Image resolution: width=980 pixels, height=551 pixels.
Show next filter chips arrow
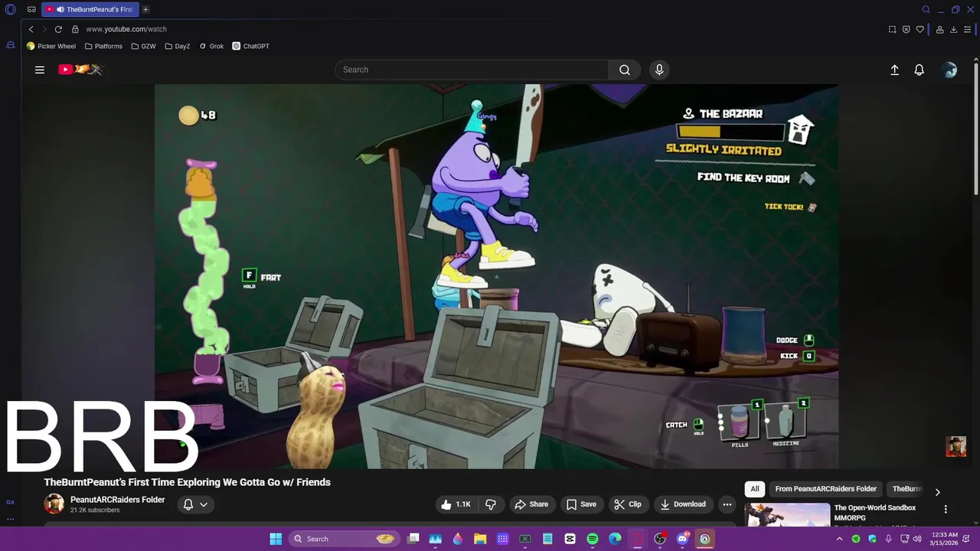click(x=937, y=492)
